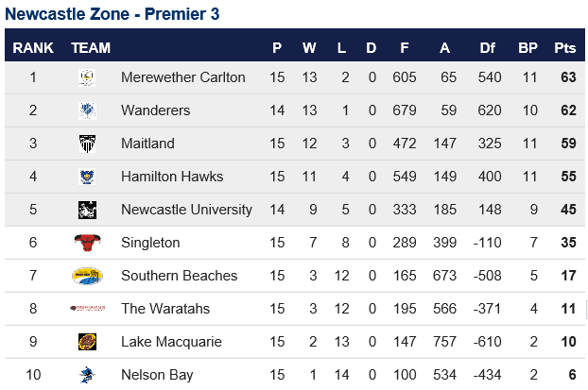
Task: Click the Newcastle Zone - Premier 3 heading
Action: 112,14
